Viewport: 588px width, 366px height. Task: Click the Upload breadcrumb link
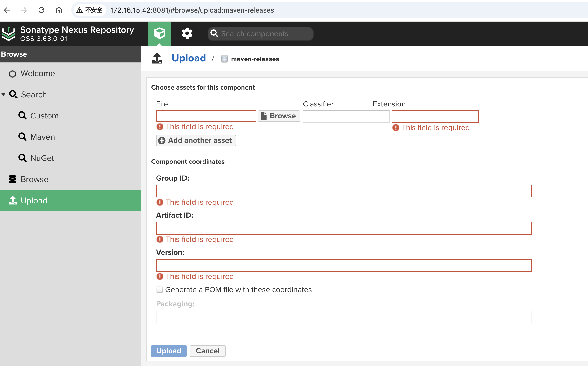pyautogui.click(x=189, y=58)
